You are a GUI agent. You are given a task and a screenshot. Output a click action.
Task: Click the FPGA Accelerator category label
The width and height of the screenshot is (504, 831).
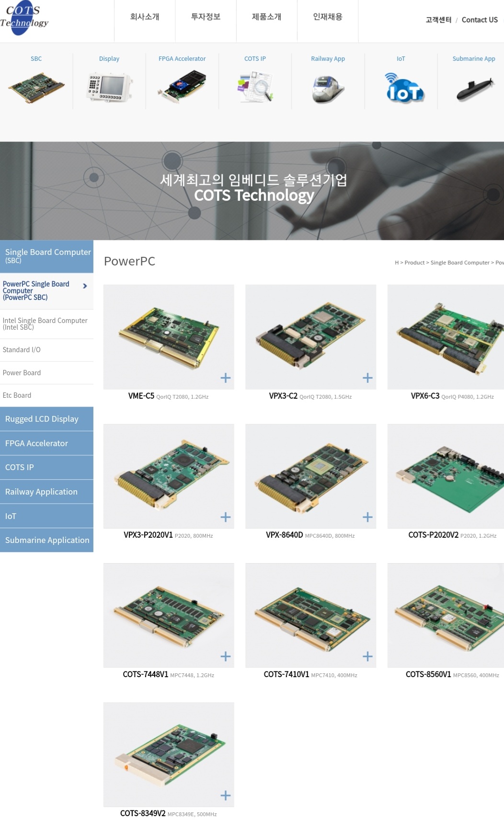coord(182,58)
